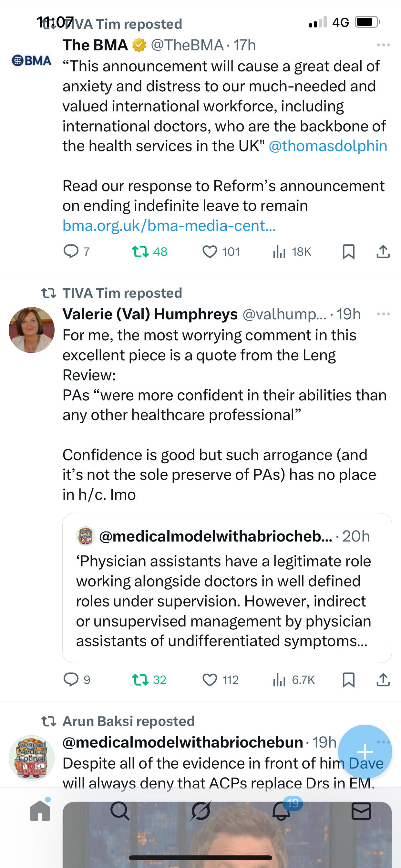The height and width of the screenshot is (868, 401).
Task: Open Notifications with 19 badge
Action: point(281,811)
